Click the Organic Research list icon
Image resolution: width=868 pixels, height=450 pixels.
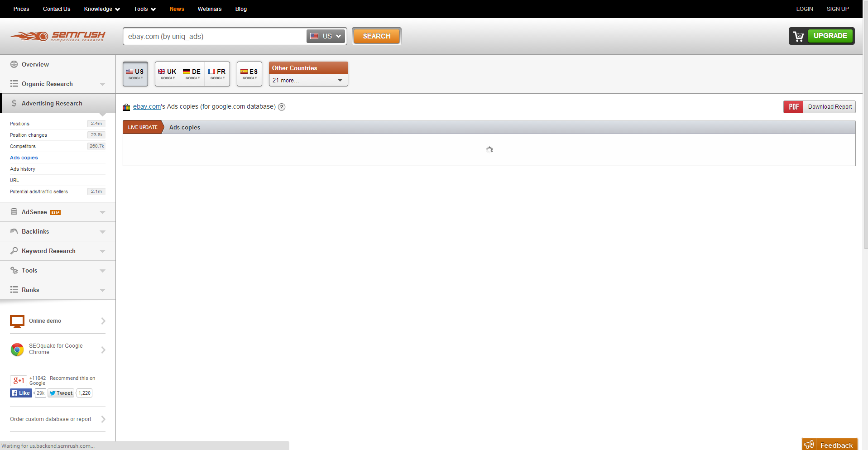[x=14, y=84]
